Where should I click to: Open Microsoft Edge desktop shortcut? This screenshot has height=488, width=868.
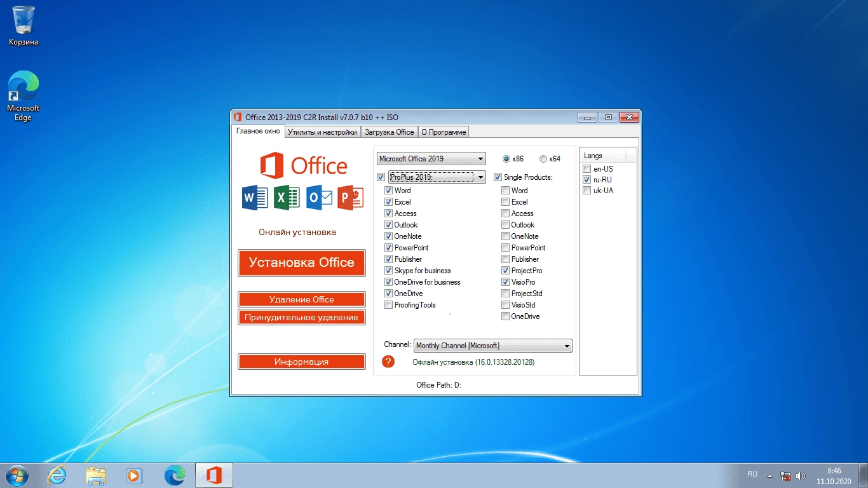24,96
